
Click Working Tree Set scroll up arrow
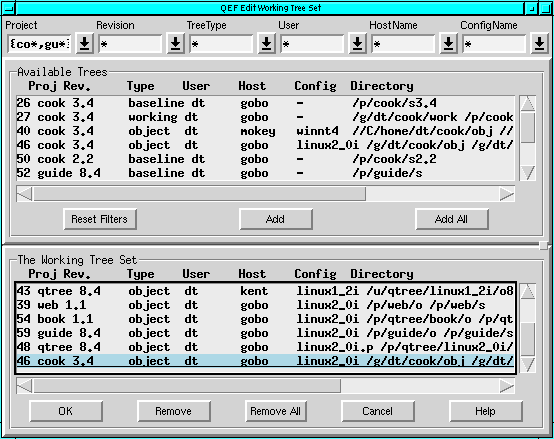point(528,291)
